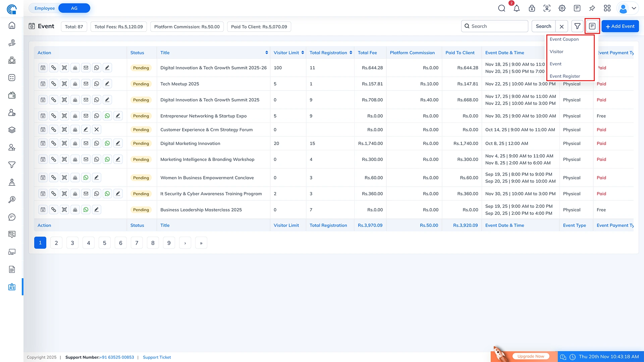Screen dimensions: 644x362
Task: Sort by Title column arrows
Action: 267,53
